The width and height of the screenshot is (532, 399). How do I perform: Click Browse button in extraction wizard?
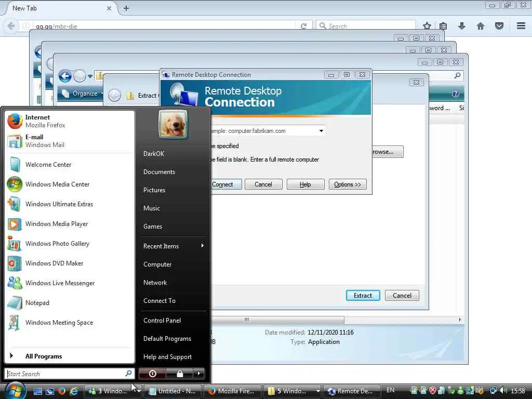388,152
